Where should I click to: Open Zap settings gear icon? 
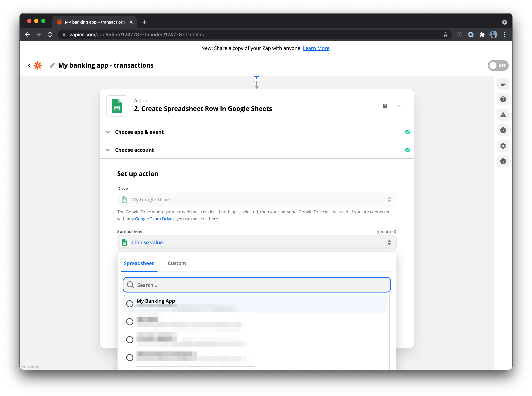[x=503, y=146]
